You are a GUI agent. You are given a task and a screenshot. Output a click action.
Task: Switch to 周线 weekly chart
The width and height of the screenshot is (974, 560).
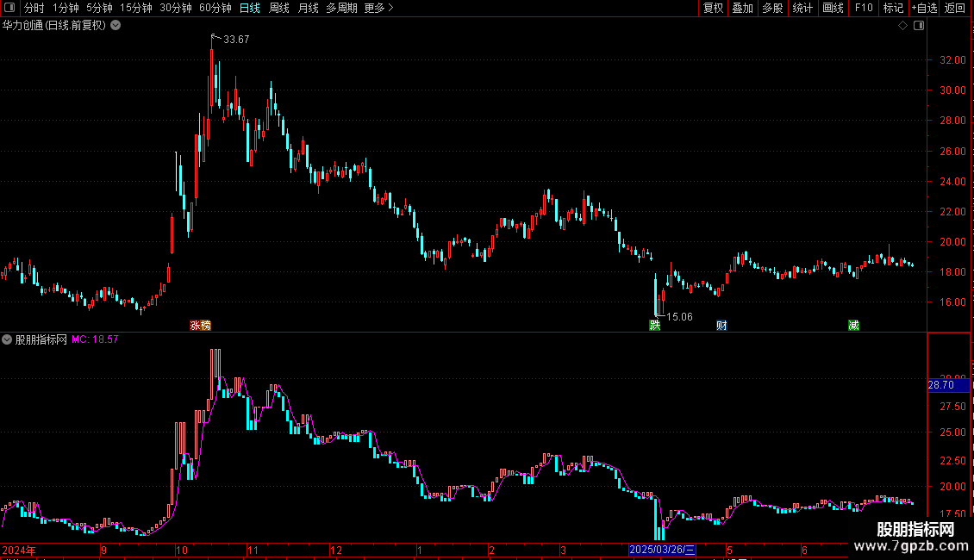(279, 8)
